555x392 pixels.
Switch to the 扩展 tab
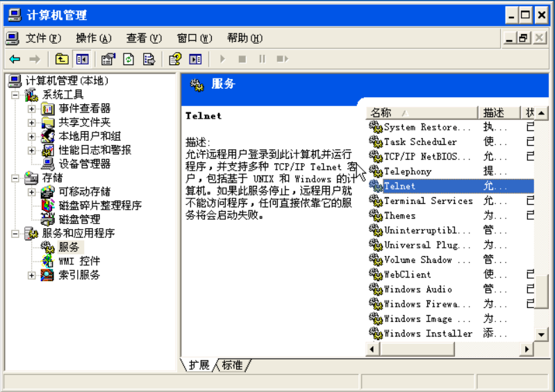199,365
